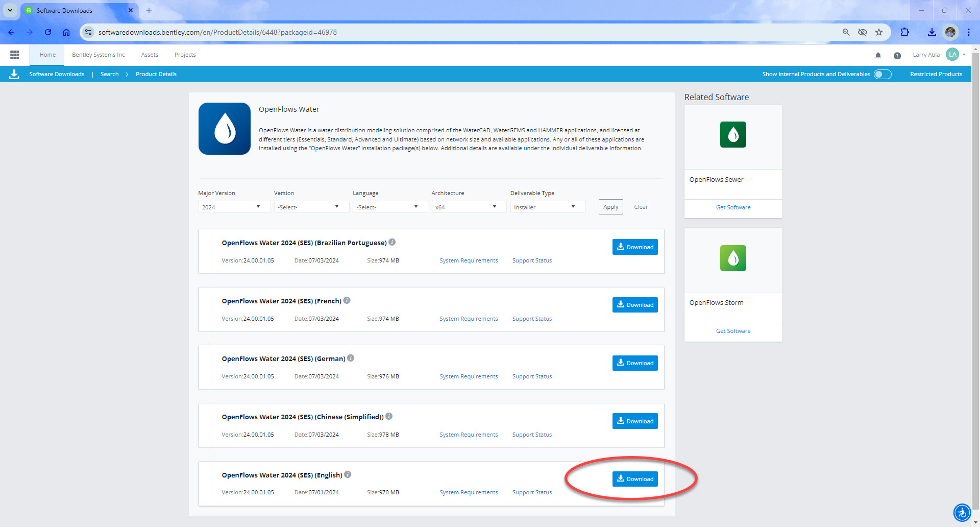This screenshot has width=980, height=527.
Task: Open Version dropdown
Action: click(x=311, y=207)
